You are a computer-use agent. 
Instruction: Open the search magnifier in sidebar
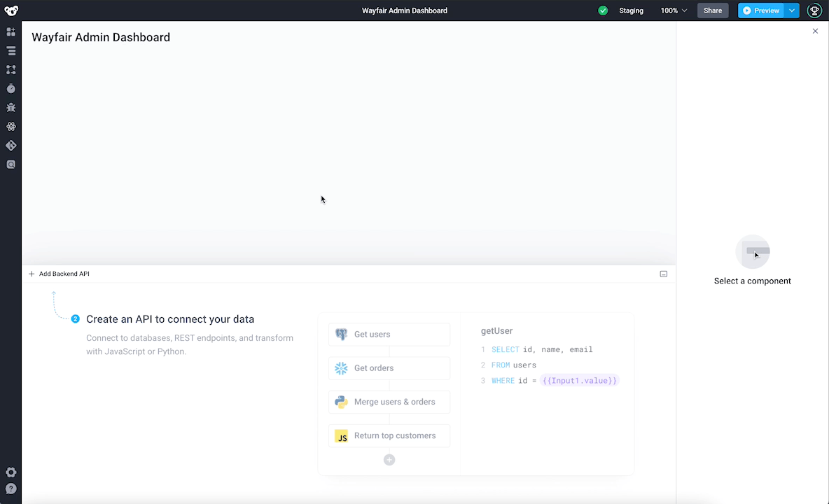point(11,164)
